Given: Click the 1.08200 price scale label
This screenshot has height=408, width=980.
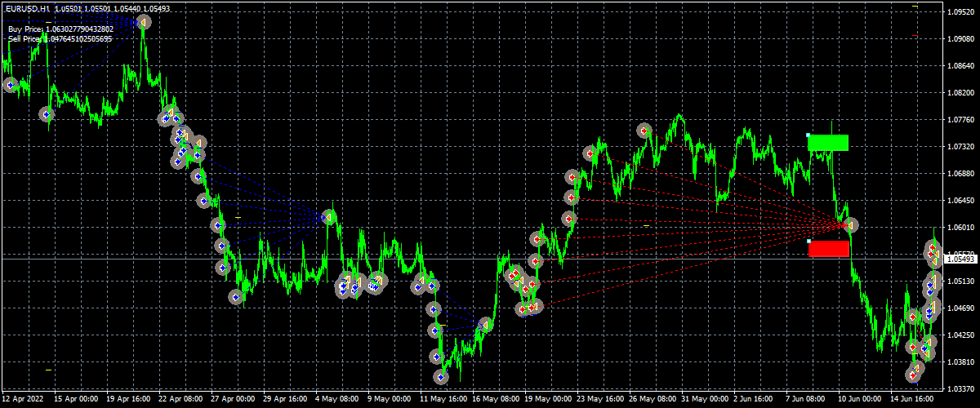Looking at the screenshot, I should click(x=960, y=93).
